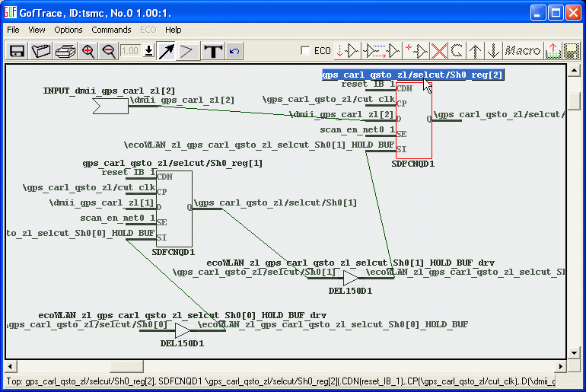This screenshot has height=392, width=586.
Task: Select the arrow pointer tool
Action: click(166, 51)
